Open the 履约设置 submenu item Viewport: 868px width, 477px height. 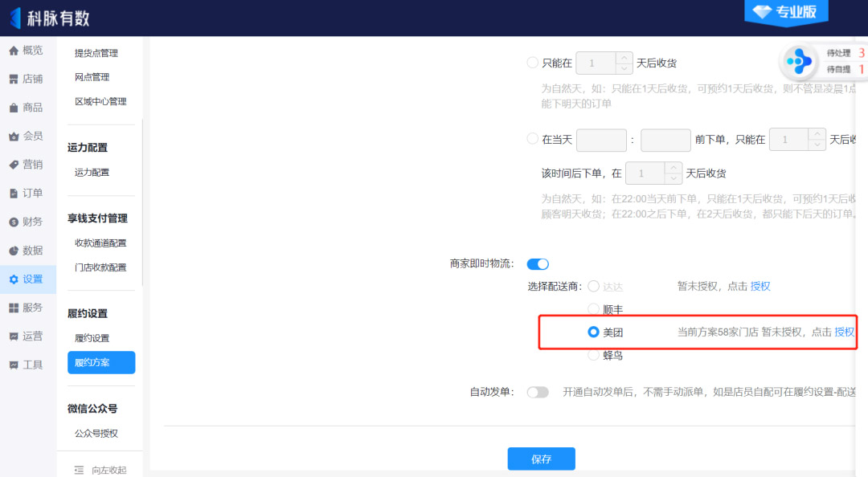tap(92, 339)
